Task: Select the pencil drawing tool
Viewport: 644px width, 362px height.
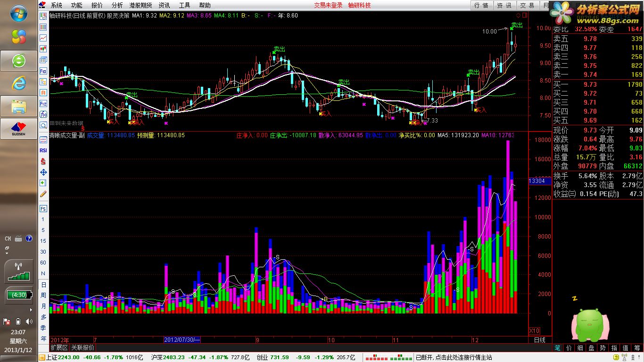Action: click(x=43, y=193)
